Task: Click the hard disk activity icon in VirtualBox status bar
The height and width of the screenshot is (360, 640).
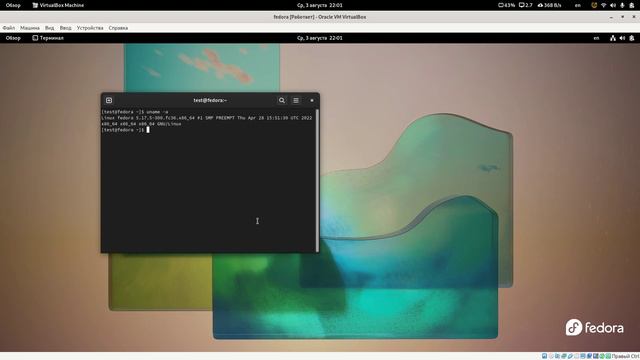Action: (544, 356)
